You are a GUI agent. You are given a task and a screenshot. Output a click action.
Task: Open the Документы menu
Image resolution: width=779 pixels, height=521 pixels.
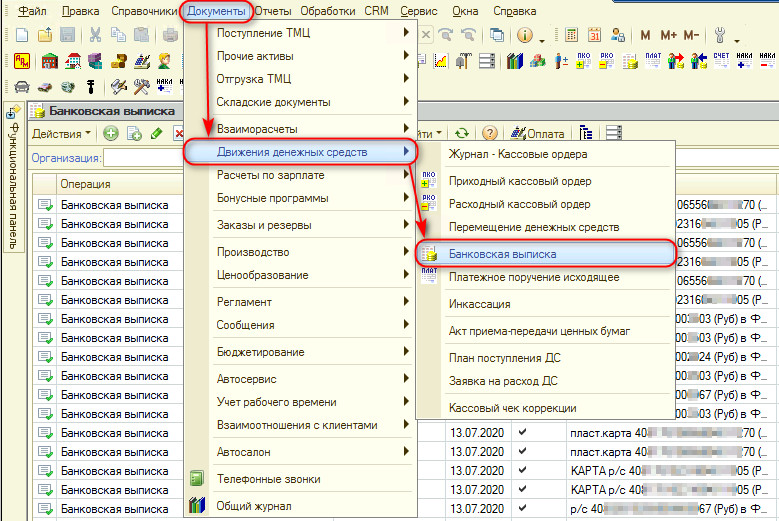click(x=216, y=11)
